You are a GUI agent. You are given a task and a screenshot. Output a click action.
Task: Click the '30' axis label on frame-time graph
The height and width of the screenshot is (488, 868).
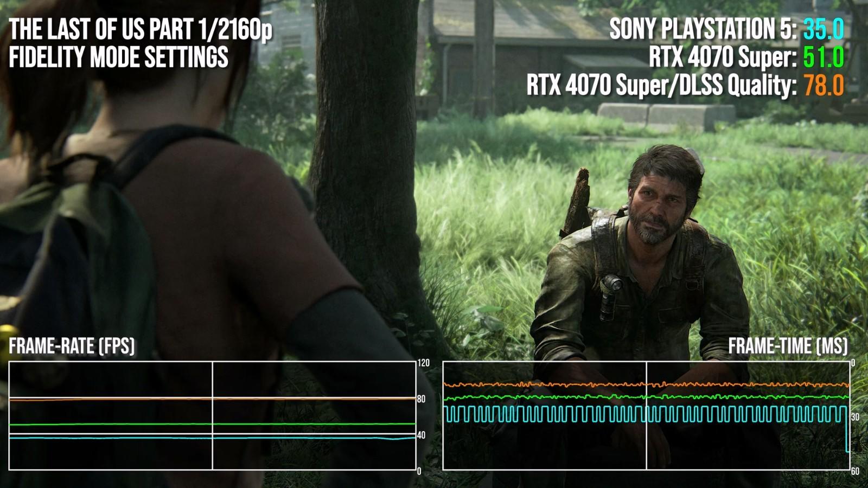coord(855,417)
